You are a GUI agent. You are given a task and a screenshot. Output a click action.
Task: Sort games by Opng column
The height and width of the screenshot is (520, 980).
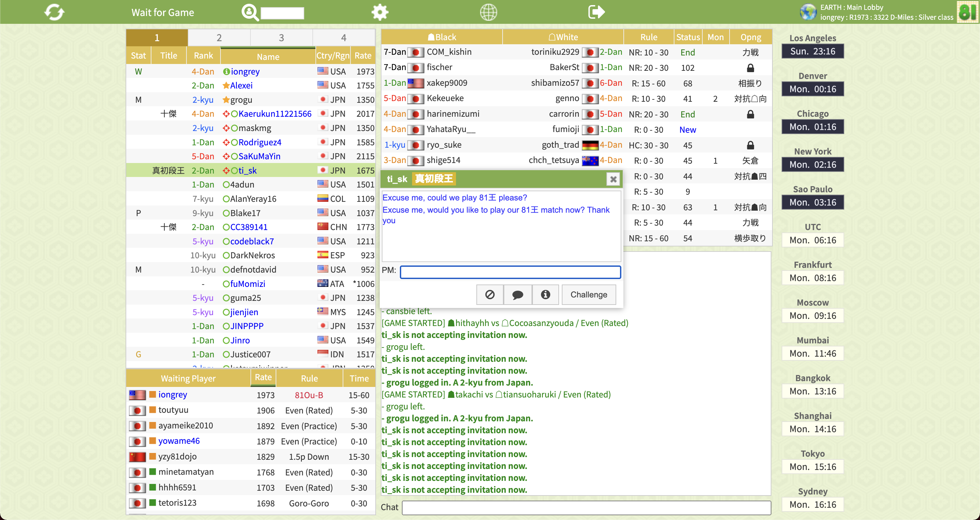click(750, 37)
